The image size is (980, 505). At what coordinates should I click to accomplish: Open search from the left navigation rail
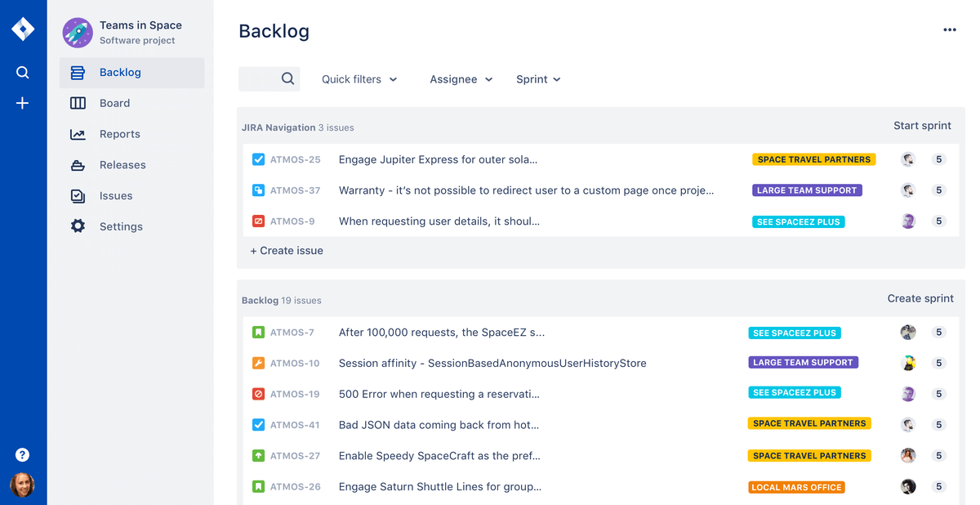click(x=22, y=72)
